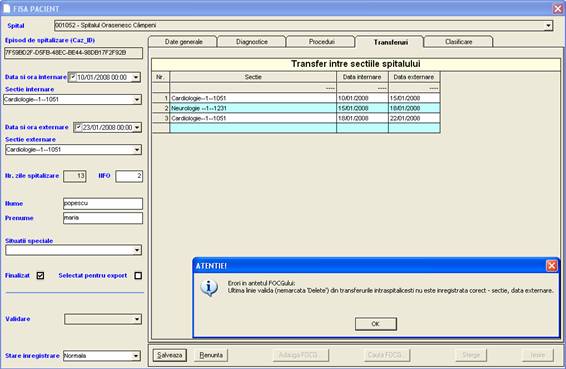Click the FISA PACIENT document icon

(x=6, y=8)
